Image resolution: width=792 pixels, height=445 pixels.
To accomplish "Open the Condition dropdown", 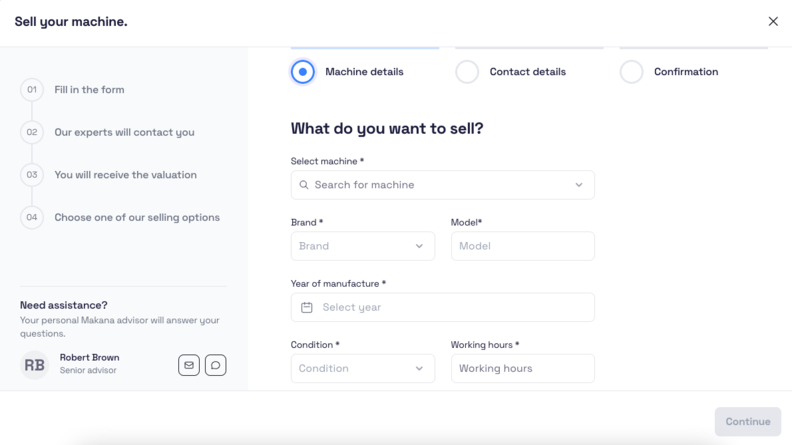I will [x=363, y=368].
